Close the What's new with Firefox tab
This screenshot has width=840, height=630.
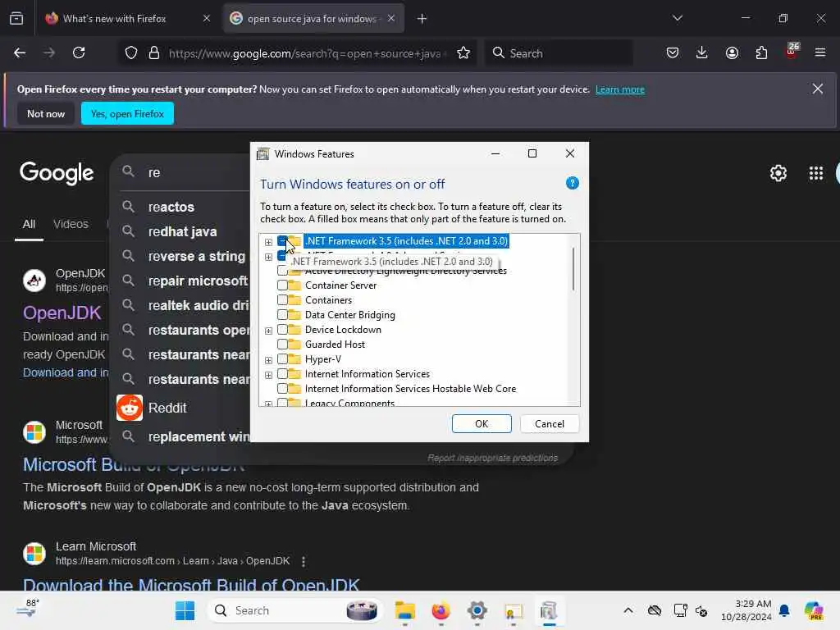[206, 19]
